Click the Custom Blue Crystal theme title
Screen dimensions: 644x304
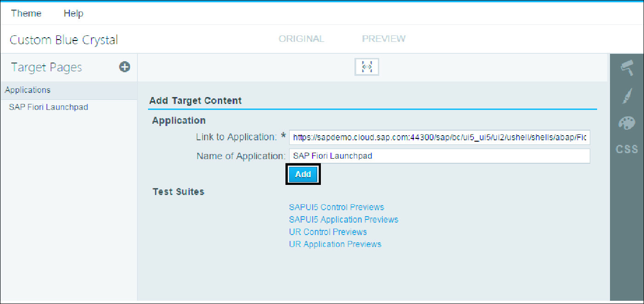click(64, 40)
